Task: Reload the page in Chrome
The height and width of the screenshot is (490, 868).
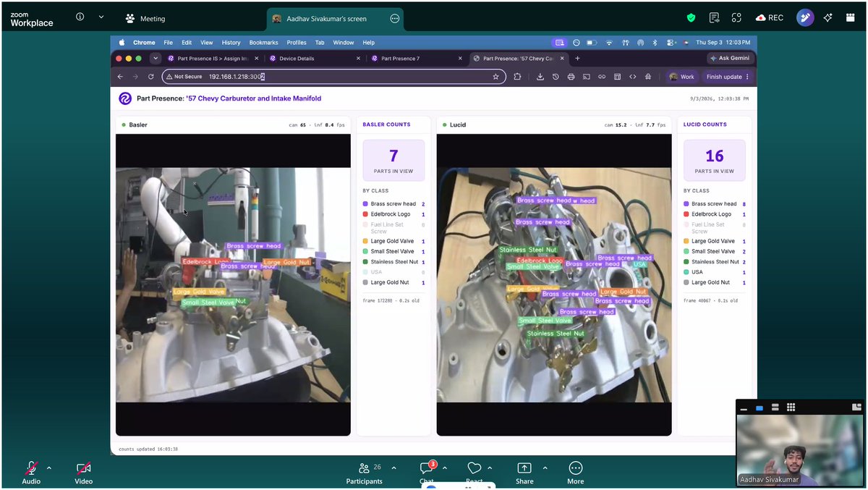Action: pyautogui.click(x=151, y=77)
